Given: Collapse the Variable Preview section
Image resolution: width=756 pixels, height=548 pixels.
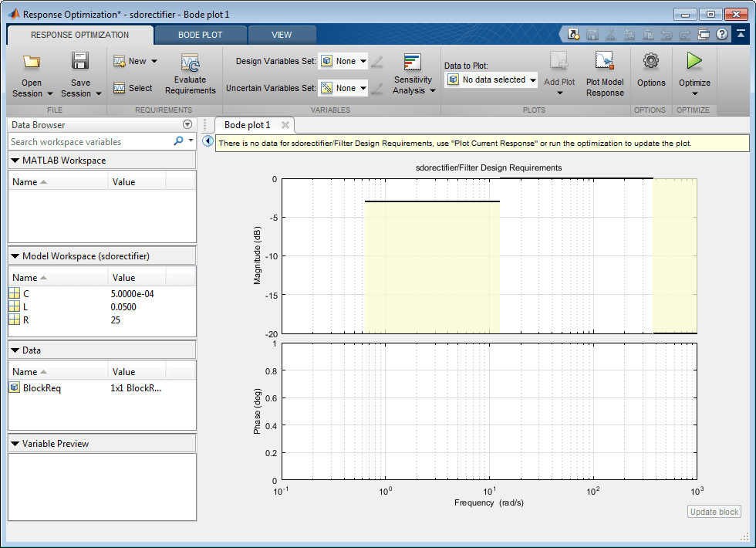Looking at the screenshot, I should [15, 444].
